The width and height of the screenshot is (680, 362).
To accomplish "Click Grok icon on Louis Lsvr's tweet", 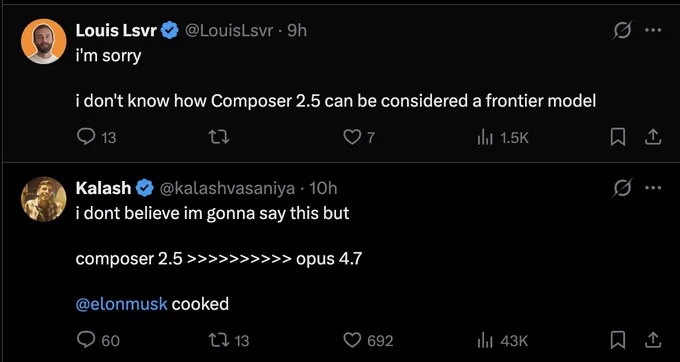I will pos(623,30).
